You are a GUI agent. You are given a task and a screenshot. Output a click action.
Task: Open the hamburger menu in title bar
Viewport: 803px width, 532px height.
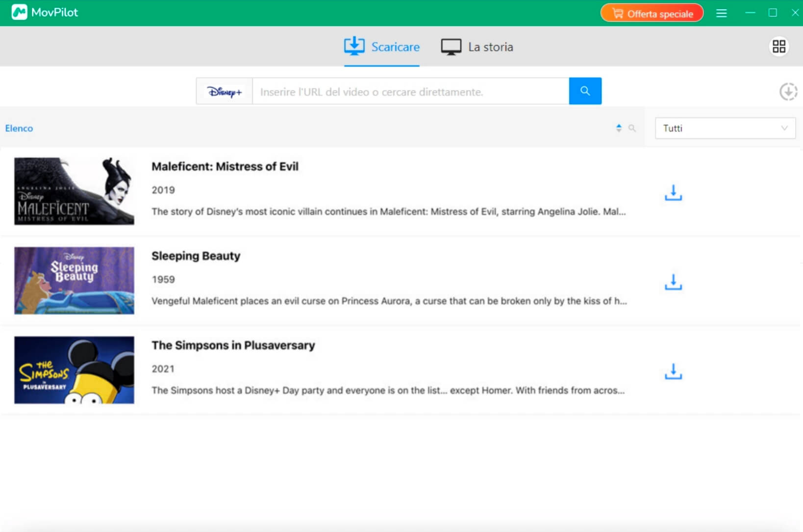(x=721, y=13)
